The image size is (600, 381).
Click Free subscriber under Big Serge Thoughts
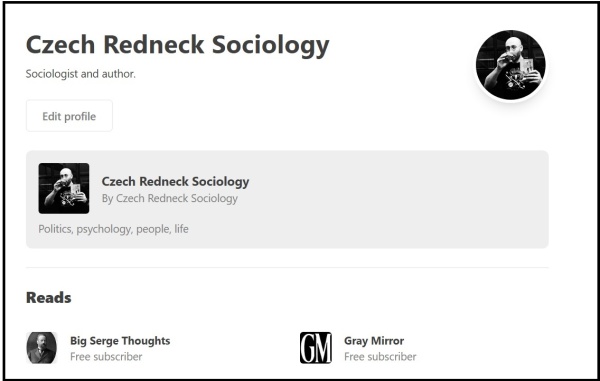106,357
